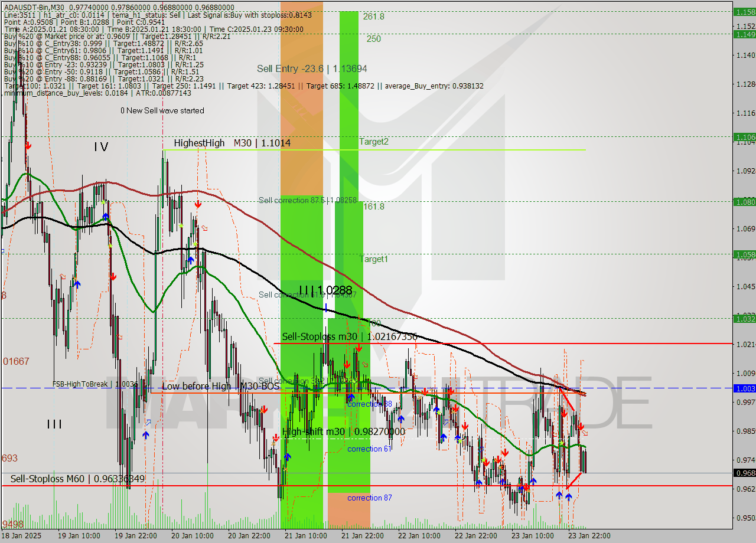The image size is (756, 543).
Task: Click the 19 Jan 10:00 time axis label
Action: [80, 536]
